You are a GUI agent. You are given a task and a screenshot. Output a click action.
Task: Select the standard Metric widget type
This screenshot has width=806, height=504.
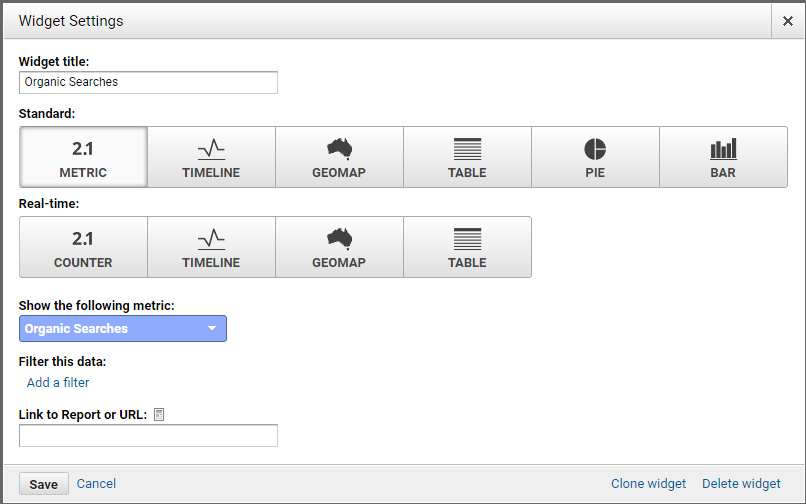(x=83, y=157)
